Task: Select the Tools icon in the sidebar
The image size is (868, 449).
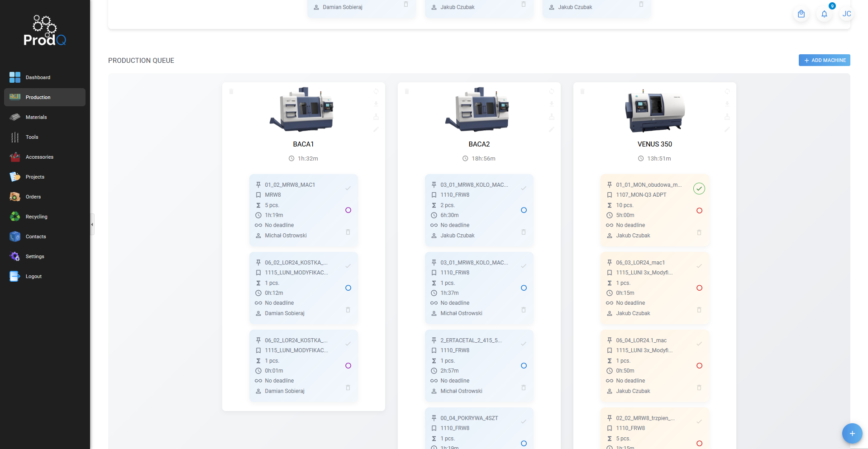Action: tap(14, 137)
